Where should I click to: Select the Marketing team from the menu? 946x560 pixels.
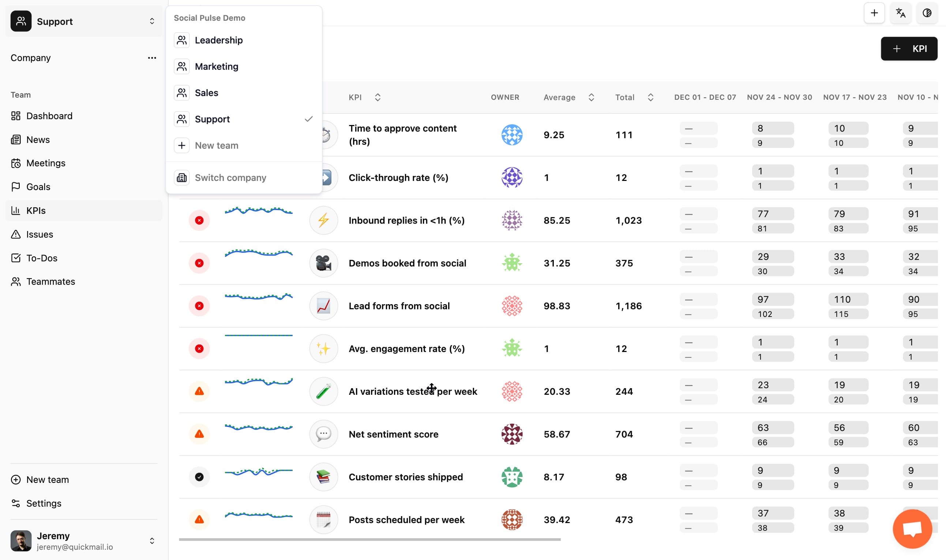(217, 66)
